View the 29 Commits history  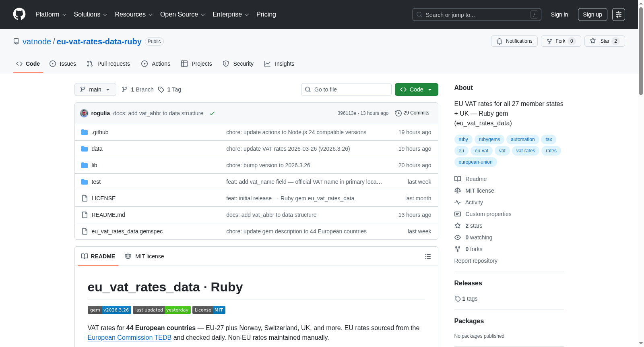(x=412, y=113)
